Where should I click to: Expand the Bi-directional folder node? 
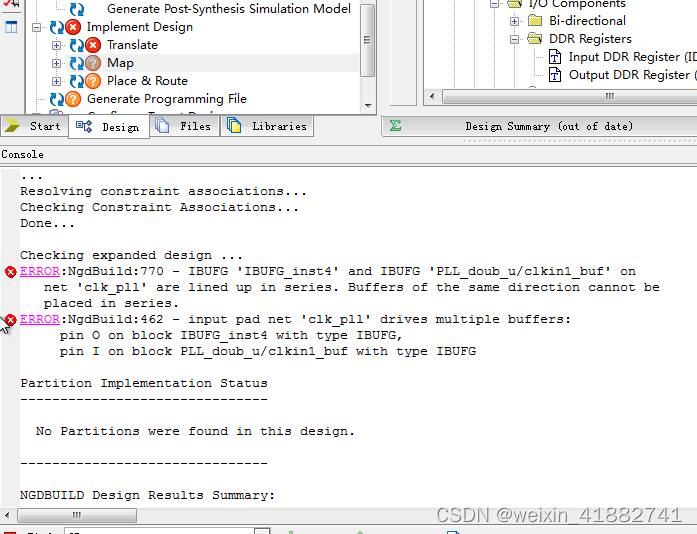515,21
